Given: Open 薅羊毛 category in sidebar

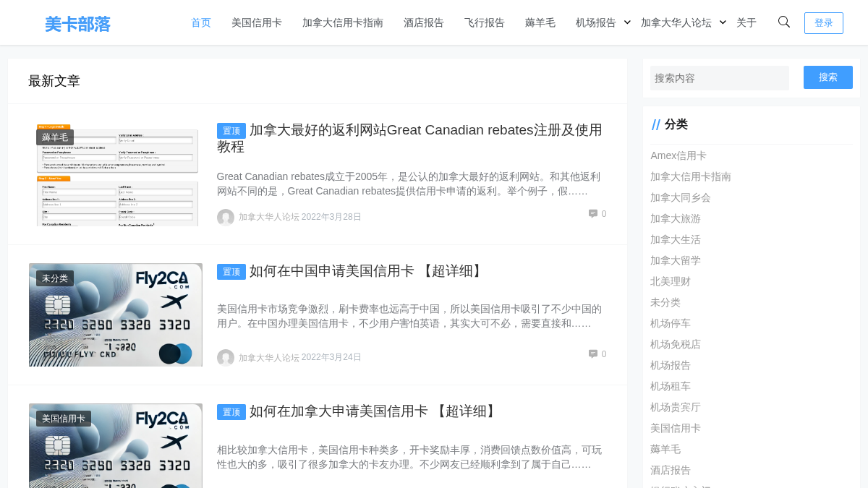Looking at the screenshot, I should click(x=665, y=449).
